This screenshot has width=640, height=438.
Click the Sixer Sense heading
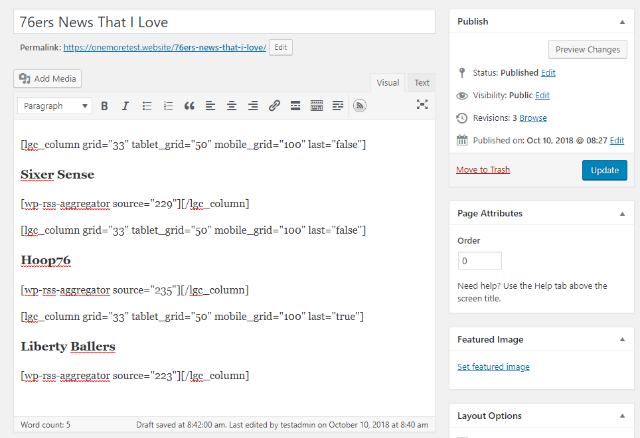pyautogui.click(x=57, y=175)
